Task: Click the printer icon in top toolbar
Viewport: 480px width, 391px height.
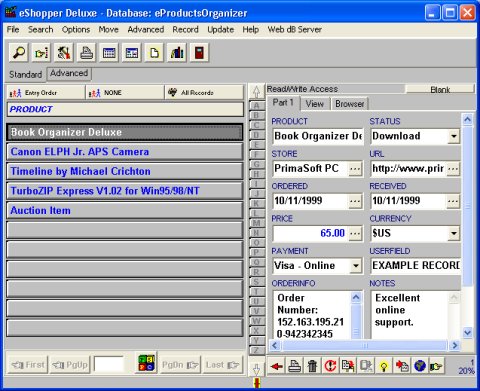Action: click(x=86, y=53)
